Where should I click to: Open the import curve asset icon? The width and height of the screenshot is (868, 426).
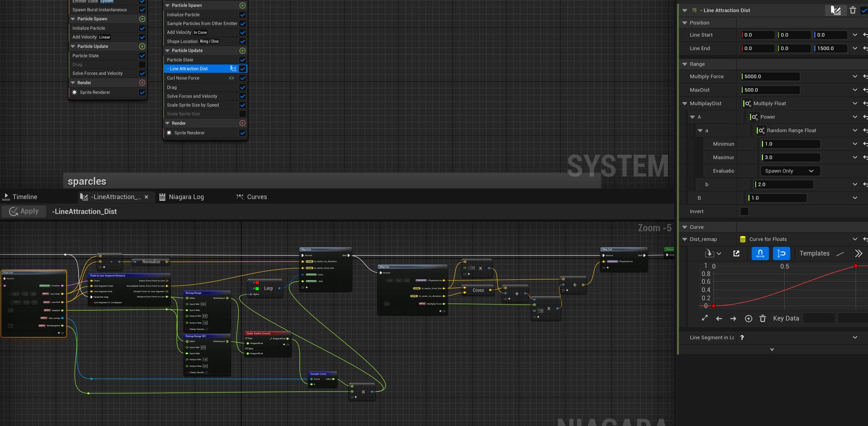pos(712,253)
